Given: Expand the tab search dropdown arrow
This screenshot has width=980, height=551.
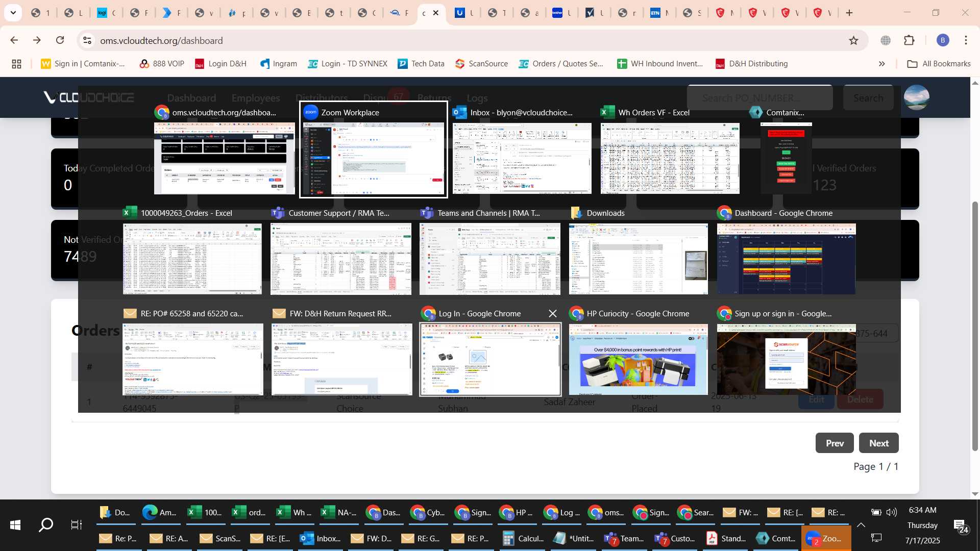Looking at the screenshot, I should (13, 13).
